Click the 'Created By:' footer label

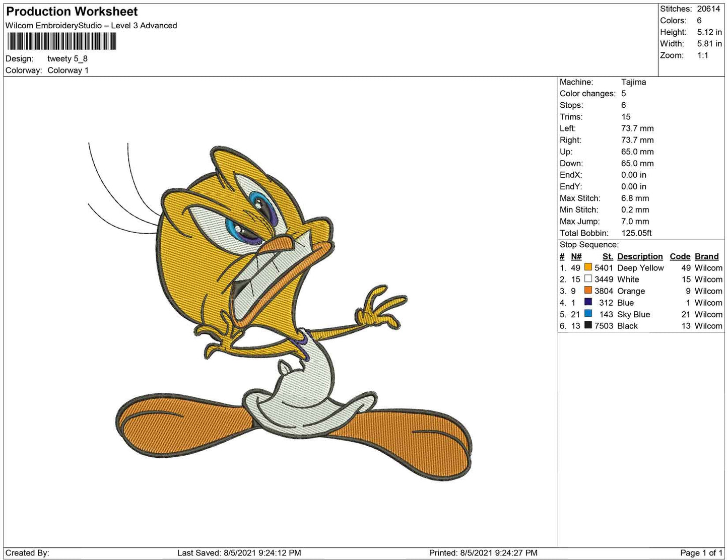point(27,553)
